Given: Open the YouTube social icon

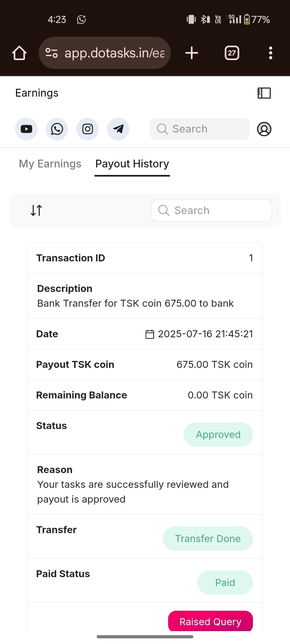Looking at the screenshot, I should (x=26, y=129).
